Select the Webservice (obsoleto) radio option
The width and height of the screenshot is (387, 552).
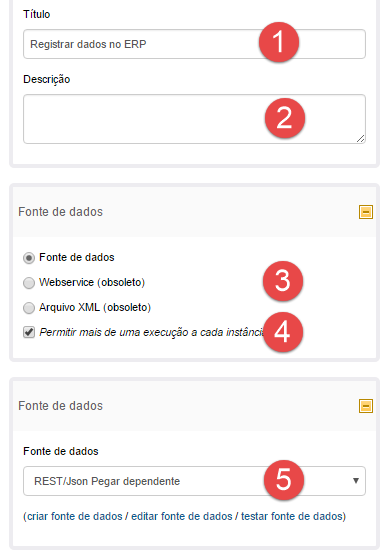[29, 283]
